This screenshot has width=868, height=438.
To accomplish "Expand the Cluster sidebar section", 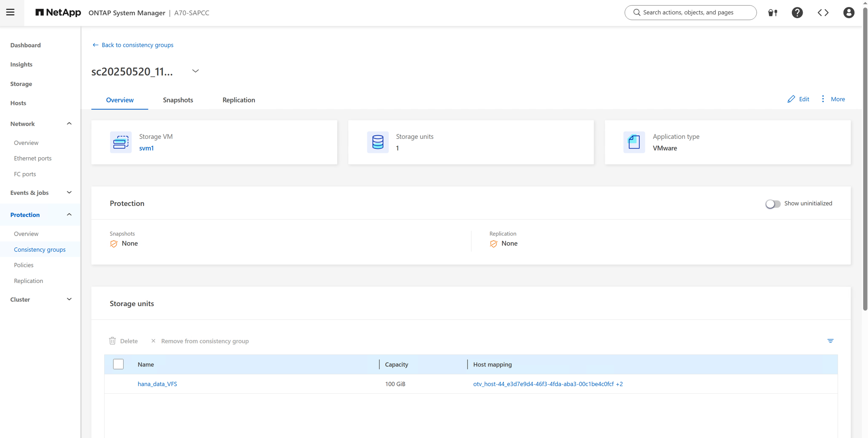I will click(69, 300).
